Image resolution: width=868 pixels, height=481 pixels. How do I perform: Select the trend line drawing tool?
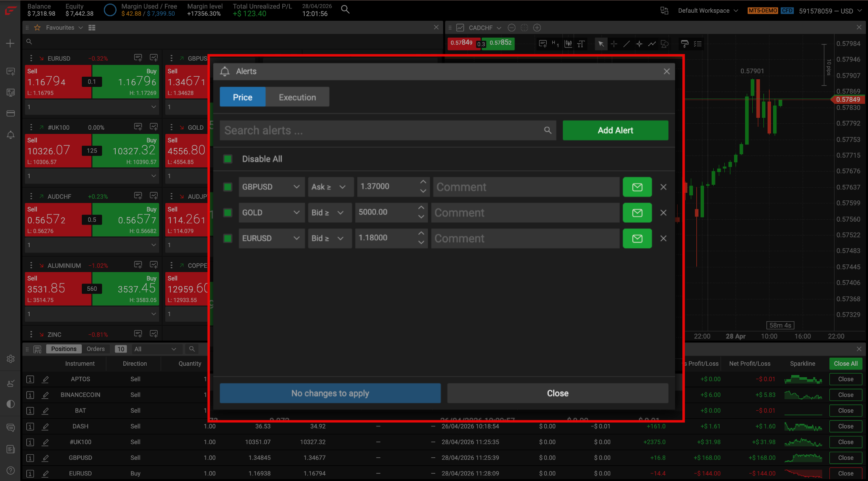coord(626,44)
